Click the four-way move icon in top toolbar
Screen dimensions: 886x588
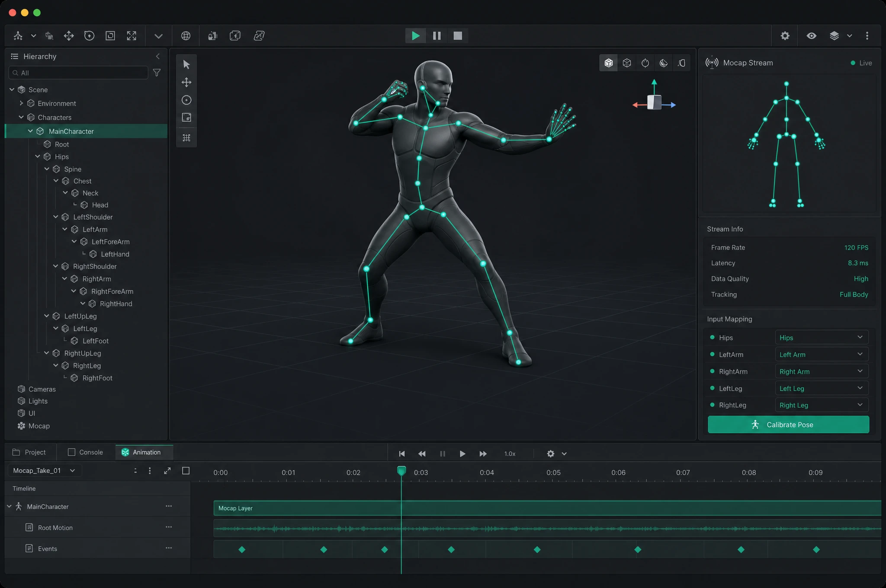point(69,36)
